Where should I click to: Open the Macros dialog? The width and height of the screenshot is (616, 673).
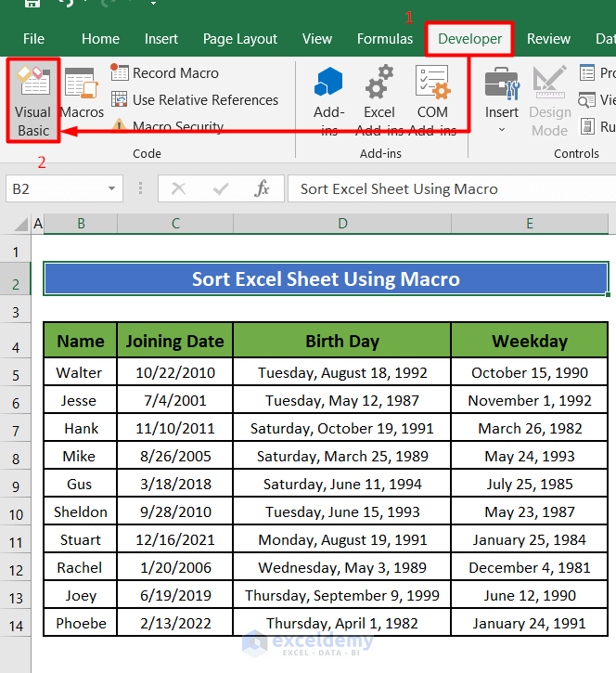(x=82, y=94)
